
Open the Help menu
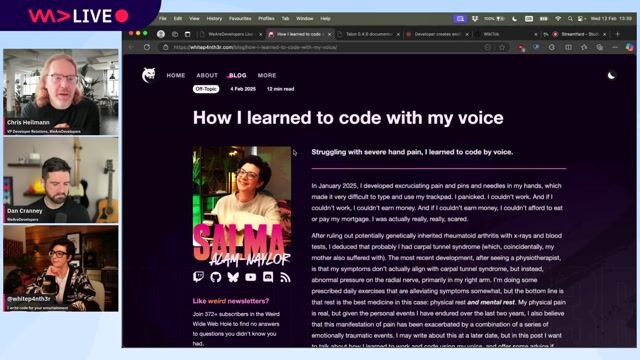point(325,19)
